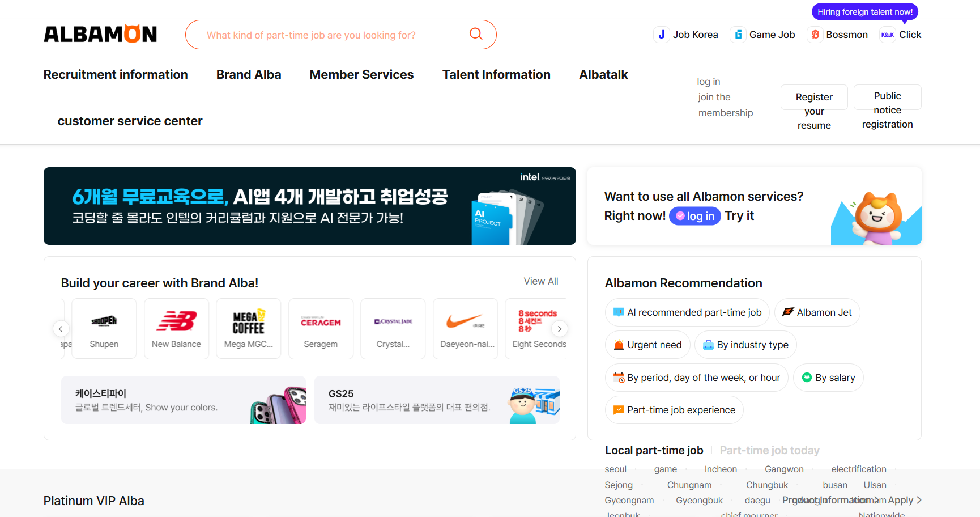This screenshot has height=517, width=980.
Task: Select the seoul region link
Action: click(x=616, y=469)
